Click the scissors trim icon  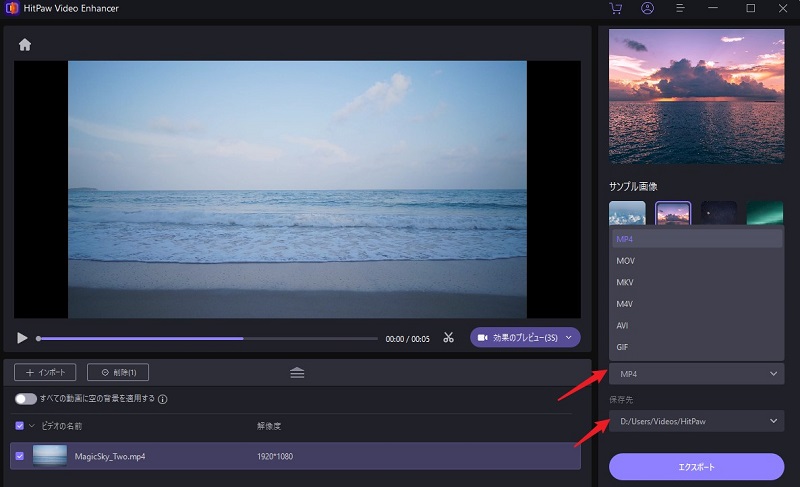[x=449, y=338]
